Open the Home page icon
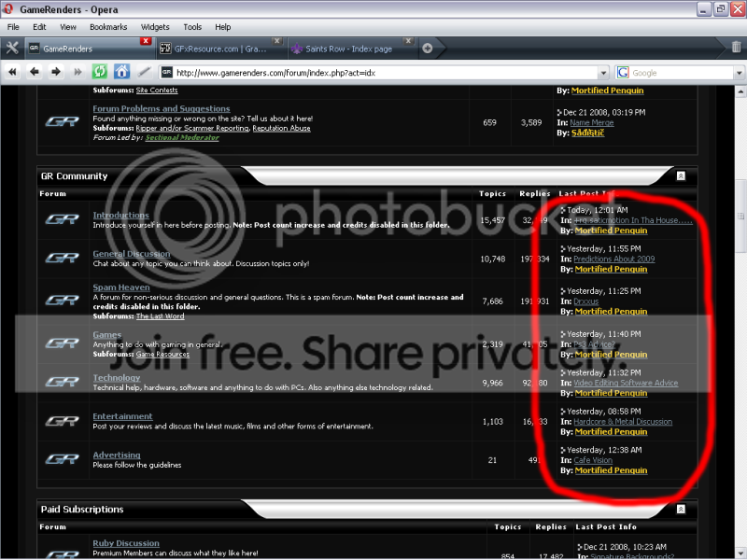The height and width of the screenshot is (560, 747). click(121, 72)
